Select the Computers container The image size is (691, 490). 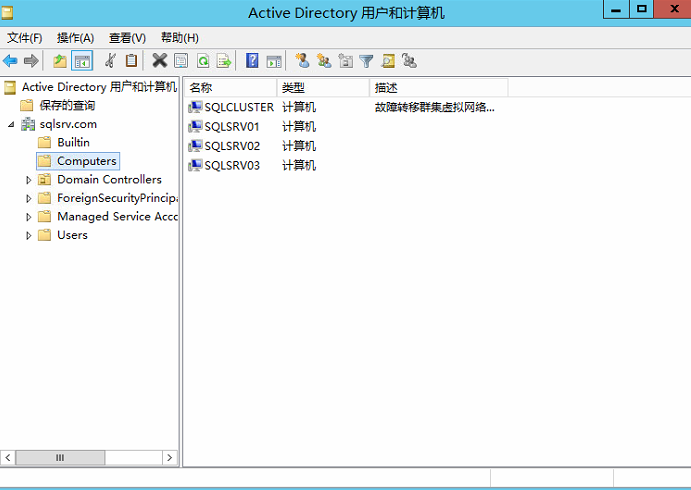pyautogui.click(x=86, y=161)
